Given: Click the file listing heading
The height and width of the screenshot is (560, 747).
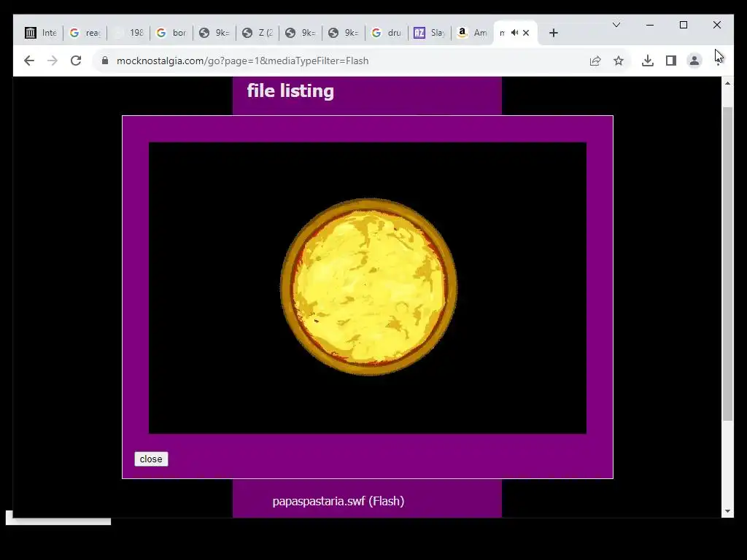Looking at the screenshot, I should tap(290, 91).
